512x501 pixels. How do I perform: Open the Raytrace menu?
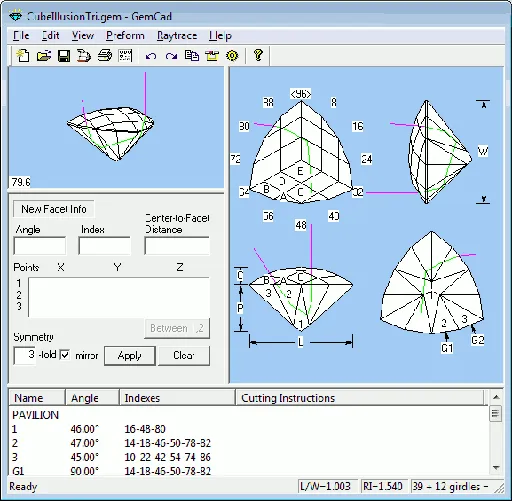pyautogui.click(x=177, y=36)
